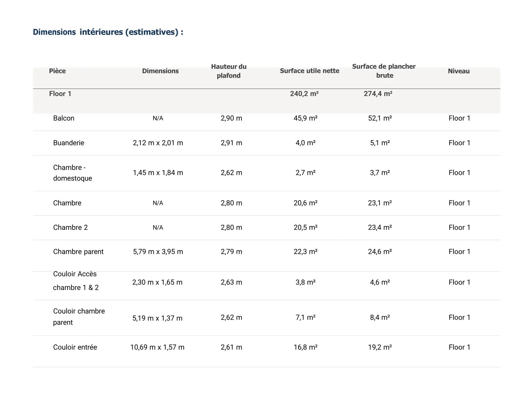Select the 274,4 m² gross floor total
This screenshot has width=532, height=411.
click(378, 94)
